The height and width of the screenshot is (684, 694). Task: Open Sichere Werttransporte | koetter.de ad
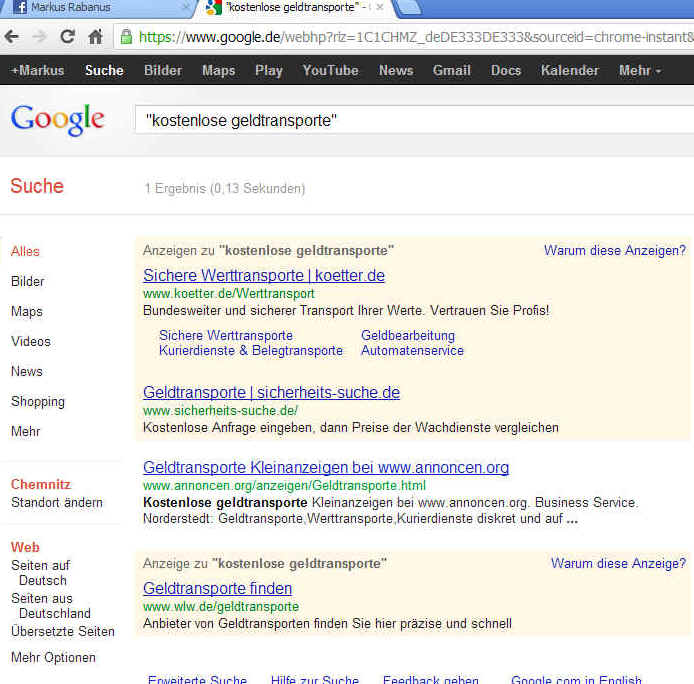point(264,275)
